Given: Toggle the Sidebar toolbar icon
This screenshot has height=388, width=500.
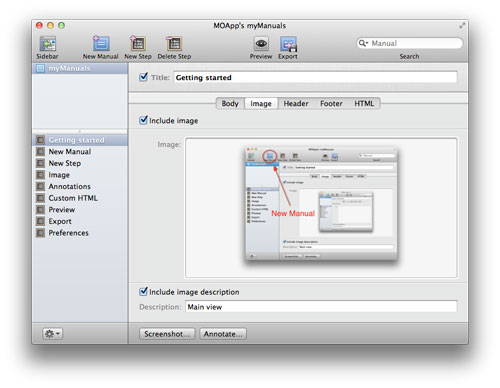Looking at the screenshot, I should tap(47, 44).
